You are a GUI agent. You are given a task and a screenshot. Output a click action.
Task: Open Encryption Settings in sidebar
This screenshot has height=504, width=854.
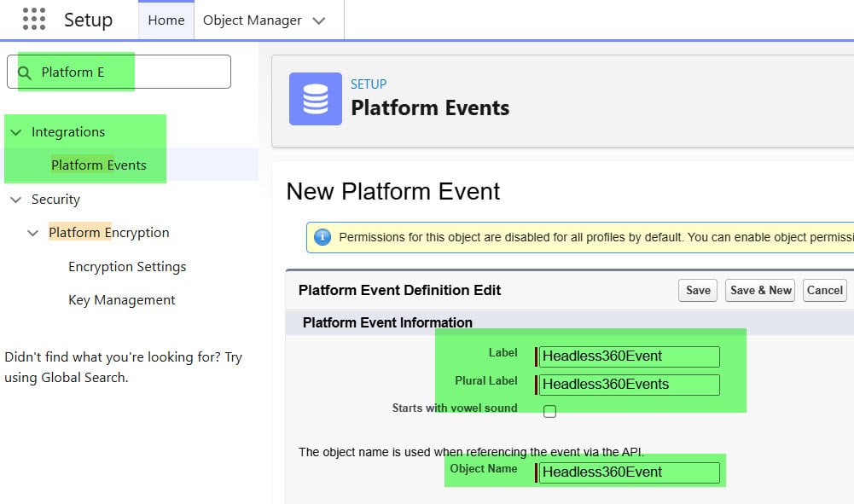(127, 267)
